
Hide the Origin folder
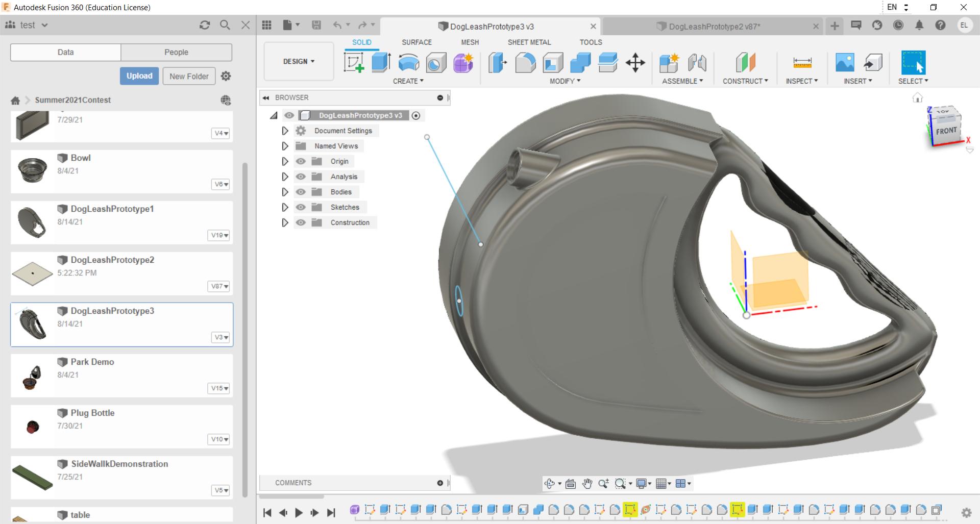[301, 161]
